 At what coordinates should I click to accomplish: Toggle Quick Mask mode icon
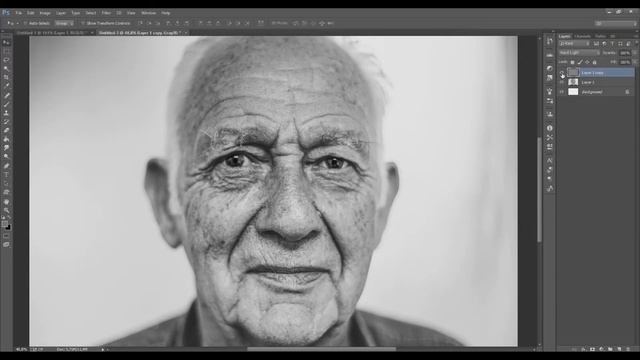coord(6,236)
